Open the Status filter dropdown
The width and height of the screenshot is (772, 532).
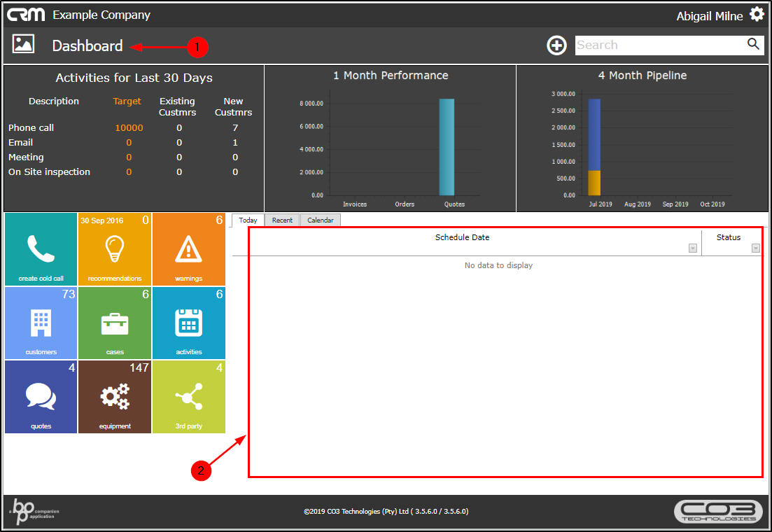(756, 248)
